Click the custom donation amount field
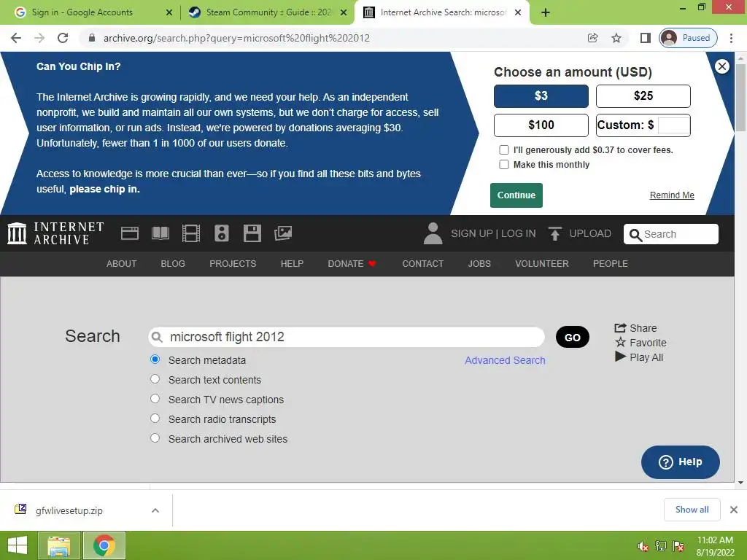 click(x=673, y=125)
